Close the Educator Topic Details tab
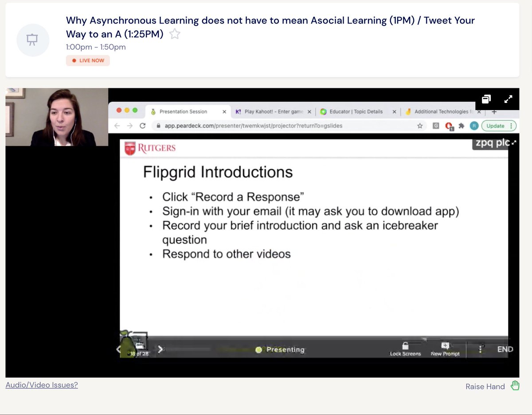The width and height of the screenshot is (532, 415). 394,112
